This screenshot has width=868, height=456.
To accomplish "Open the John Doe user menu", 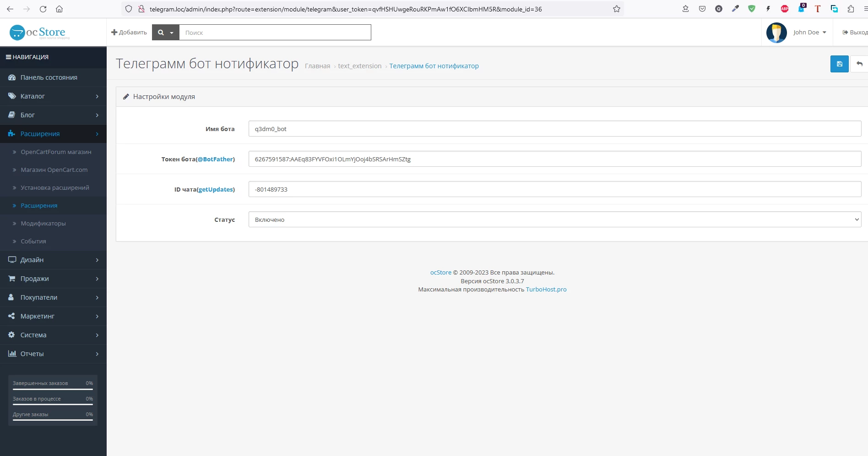I will pos(809,32).
